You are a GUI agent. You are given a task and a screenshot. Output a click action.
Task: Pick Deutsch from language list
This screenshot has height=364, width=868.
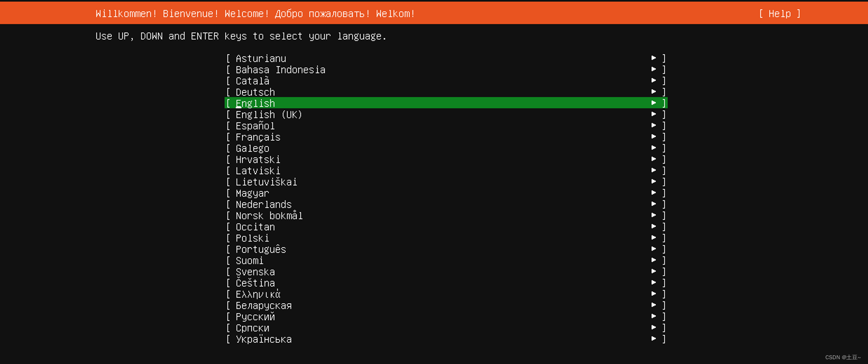point(446,92)
